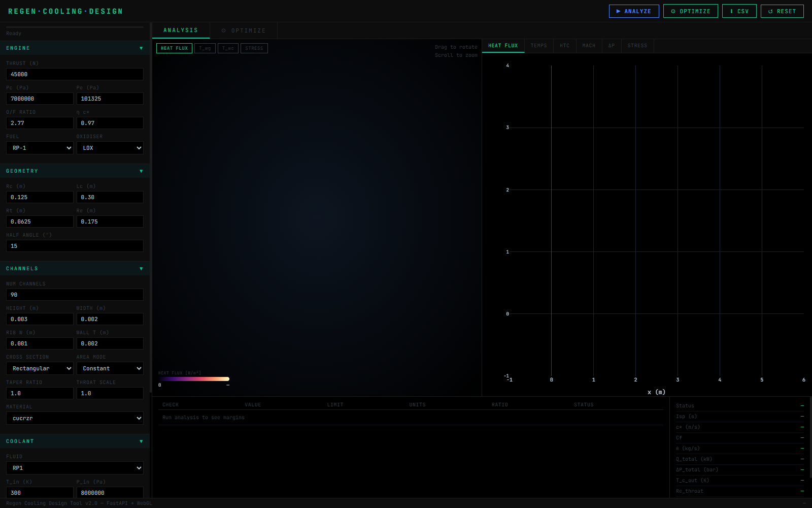The image size is (812, 508).
Task: Switch to the ANALYSIS main tab
Action: (x=181, y=30)
